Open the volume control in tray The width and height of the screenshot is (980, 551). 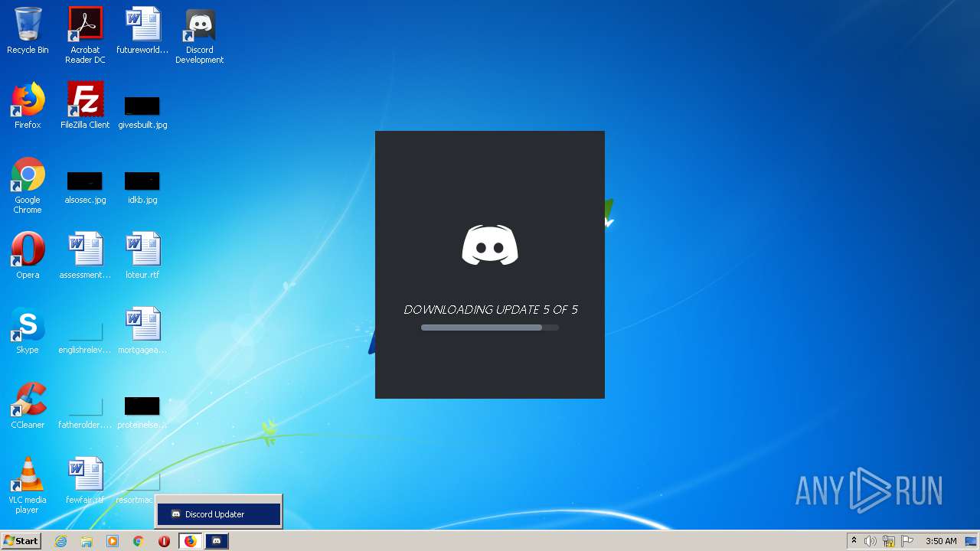[x=871, y=541]
